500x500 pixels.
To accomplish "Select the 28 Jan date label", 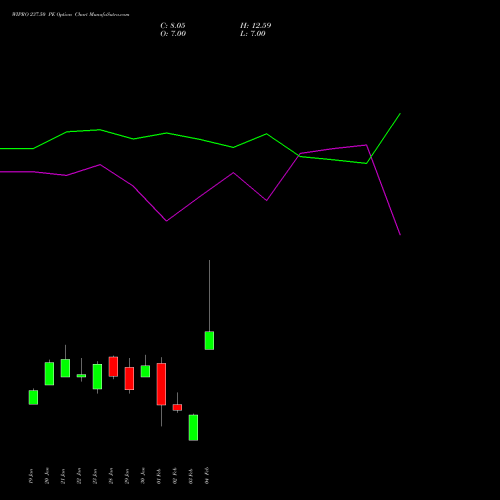I will pos(111,476).
